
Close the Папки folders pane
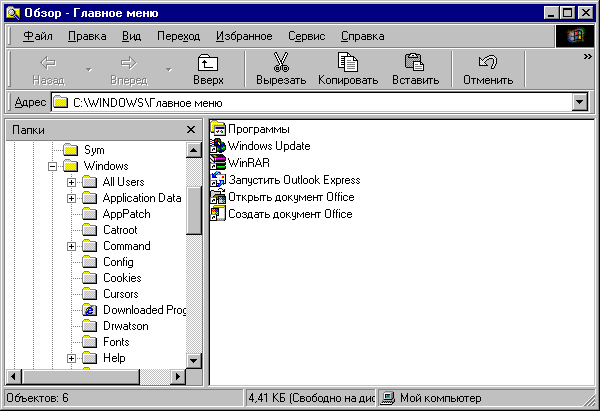pyautogui.click(x=191, y=130)
